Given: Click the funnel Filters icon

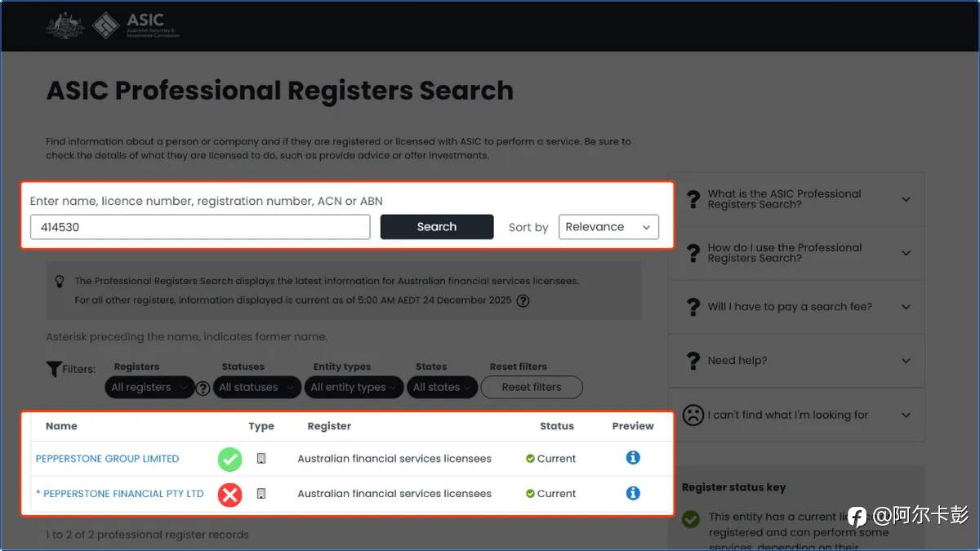Looking at the screenshot, I should pos(54,369).
